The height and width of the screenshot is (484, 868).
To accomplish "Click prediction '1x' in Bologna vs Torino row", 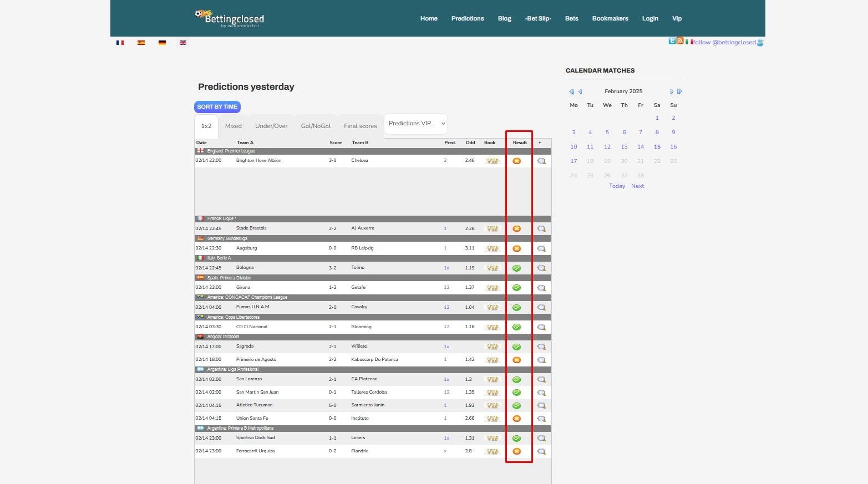I will (446, 268).
